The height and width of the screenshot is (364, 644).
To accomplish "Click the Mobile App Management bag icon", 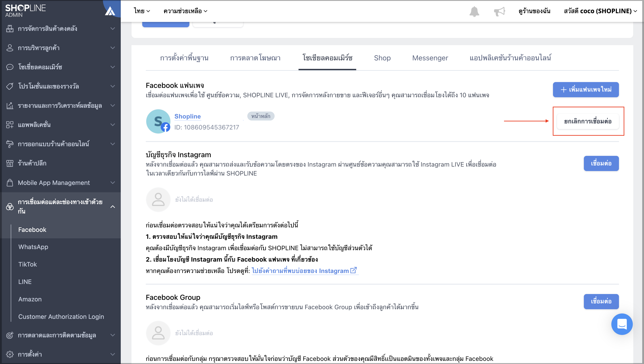I will tap(10, 183).
